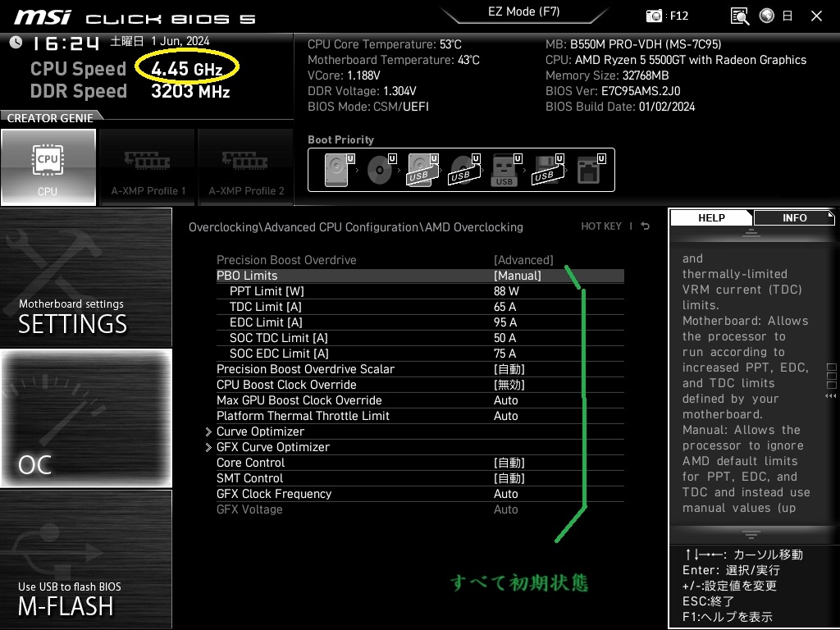Viewport: 840px width, 630px height.
Task: Select the USB optical drive boot device
Action: pos(465,170)
